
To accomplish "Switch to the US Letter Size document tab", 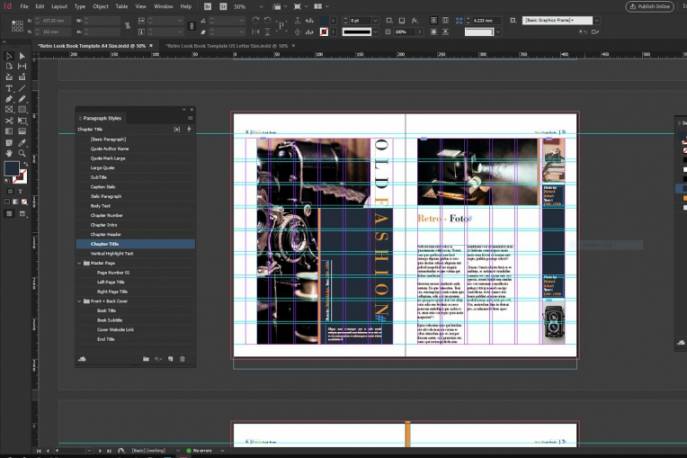I will point(226,45).
